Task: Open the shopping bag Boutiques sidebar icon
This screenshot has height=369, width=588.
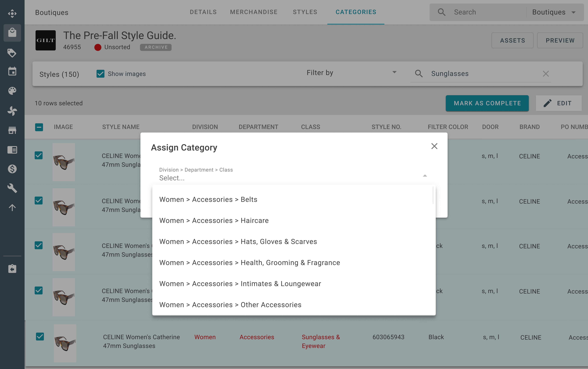Action: (12, 33)
